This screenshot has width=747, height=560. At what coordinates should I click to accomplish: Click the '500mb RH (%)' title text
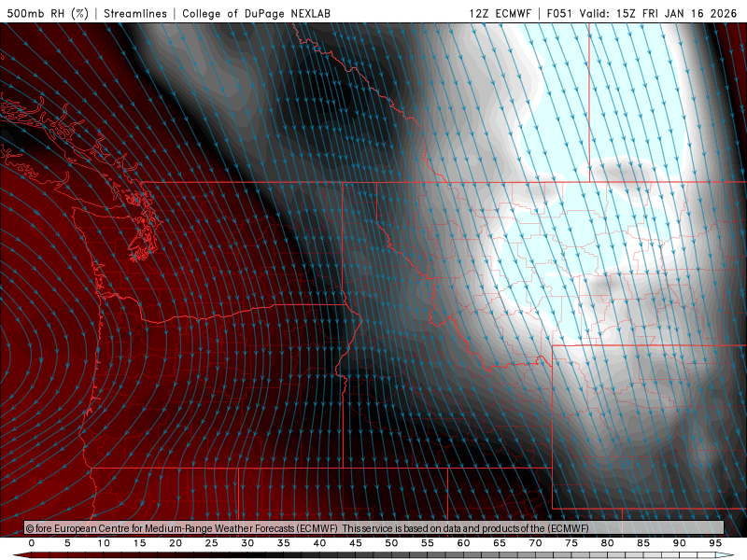(x=48, y=13)
